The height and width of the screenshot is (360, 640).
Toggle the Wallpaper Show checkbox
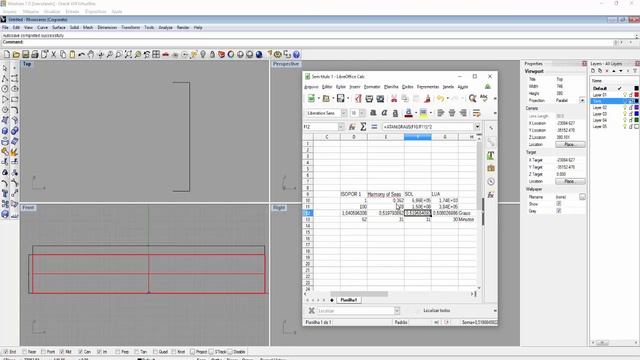pyautogui.click(x=559, y=204)
